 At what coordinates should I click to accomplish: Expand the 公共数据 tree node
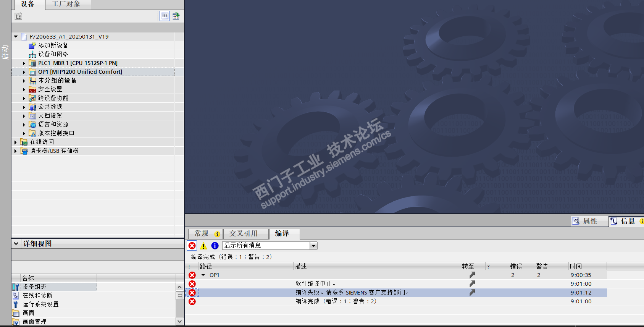(24, 107)
